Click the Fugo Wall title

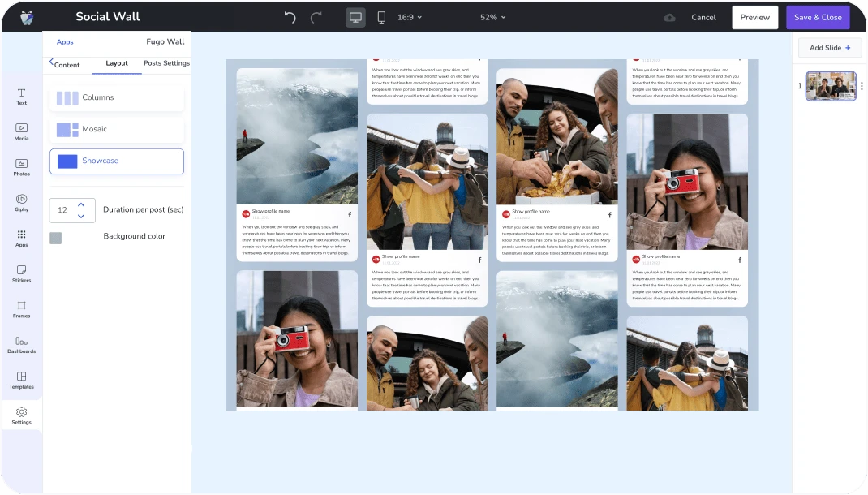[x=165, y=41]
